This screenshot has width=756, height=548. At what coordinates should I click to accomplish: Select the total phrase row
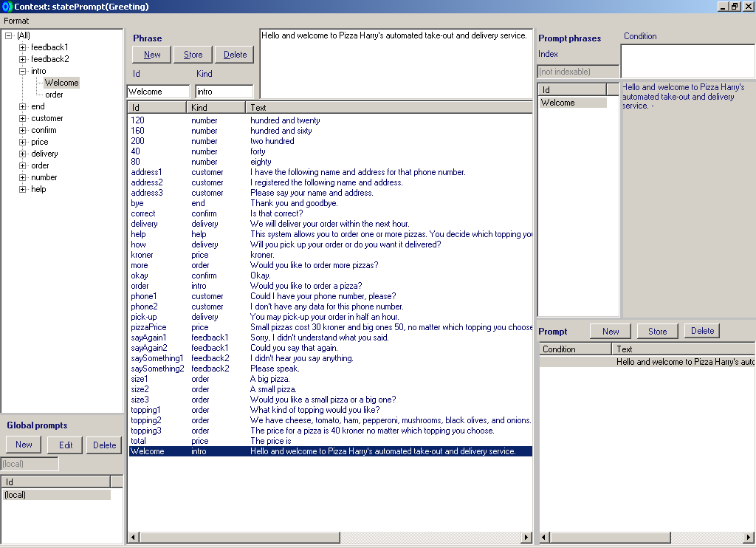[x=331, y=441]
